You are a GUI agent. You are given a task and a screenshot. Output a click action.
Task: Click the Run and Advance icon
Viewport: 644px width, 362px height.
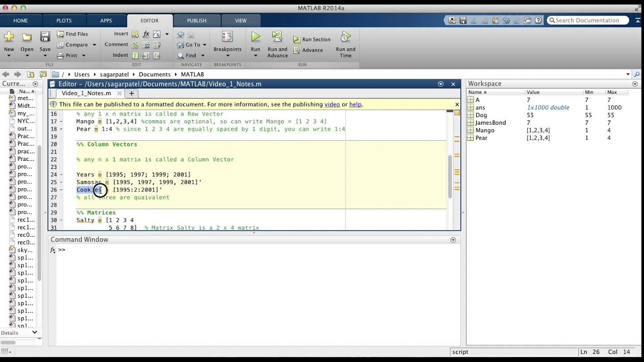(x=277, y=37)
